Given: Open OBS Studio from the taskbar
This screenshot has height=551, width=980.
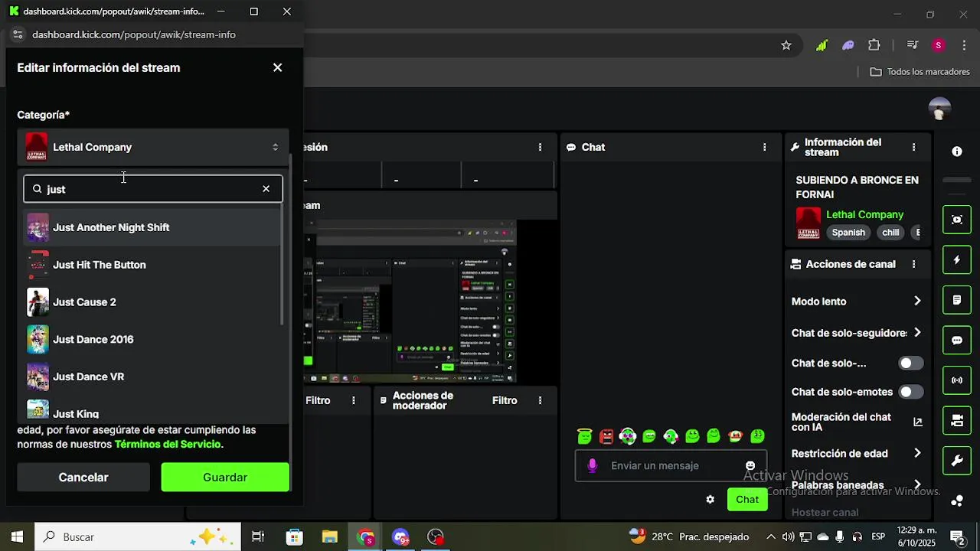Looking at the screenshot, I should 436,537.
